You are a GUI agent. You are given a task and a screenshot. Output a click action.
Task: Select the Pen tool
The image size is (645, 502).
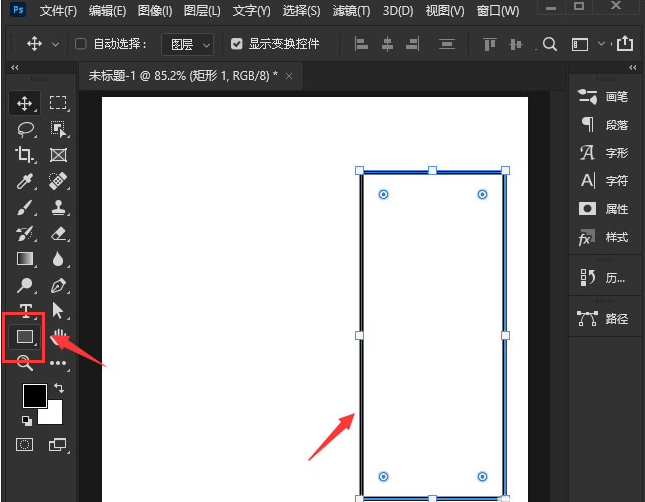[x=58, y=285]
